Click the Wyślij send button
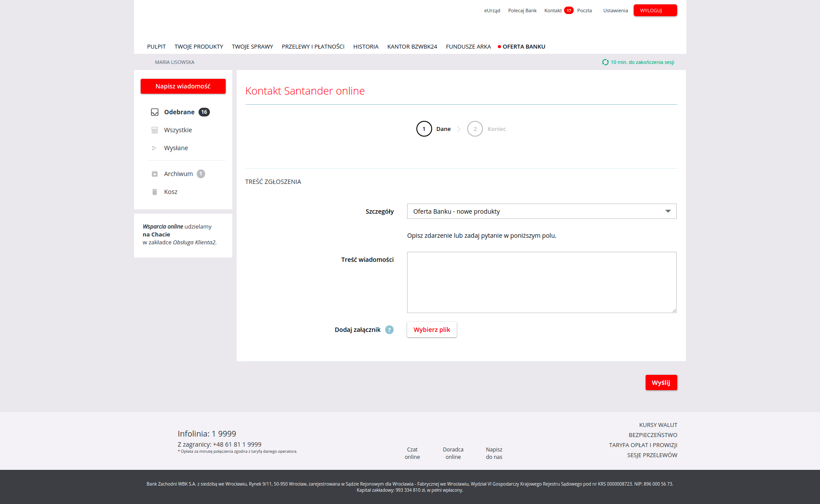Screen dimensions: 820x504 pyautogui.click(x=661, y=383)
